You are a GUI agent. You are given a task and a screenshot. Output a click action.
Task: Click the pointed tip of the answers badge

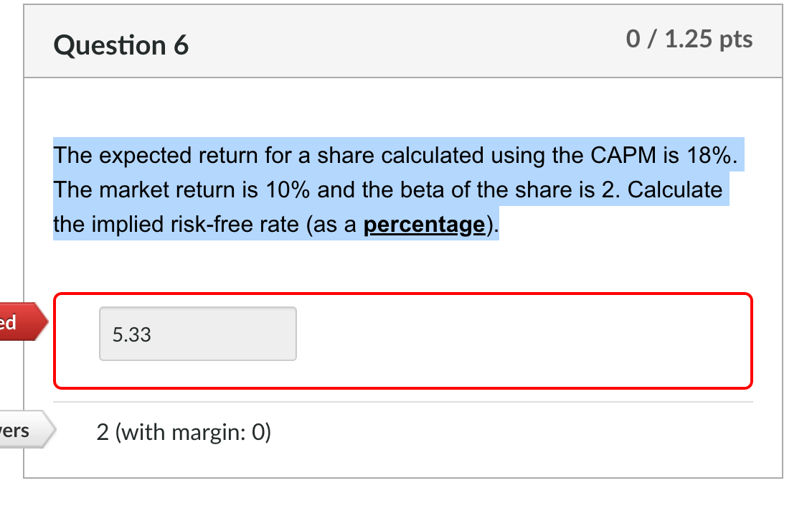pyautogui.click(x=53, y=430)
